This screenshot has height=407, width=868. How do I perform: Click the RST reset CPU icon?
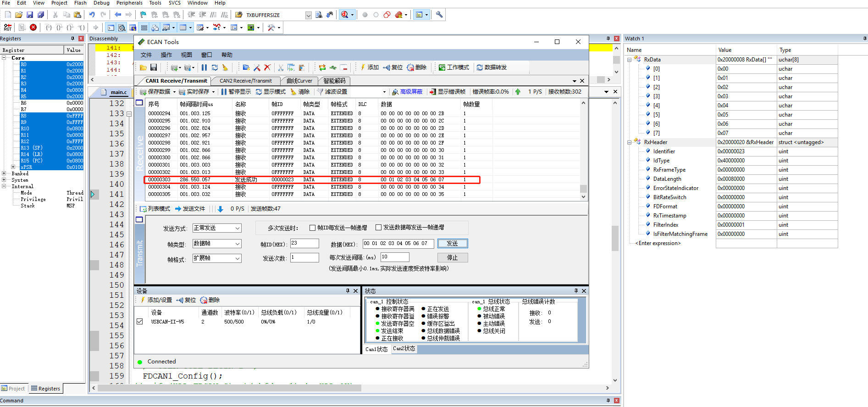click(x=8, y=28)
